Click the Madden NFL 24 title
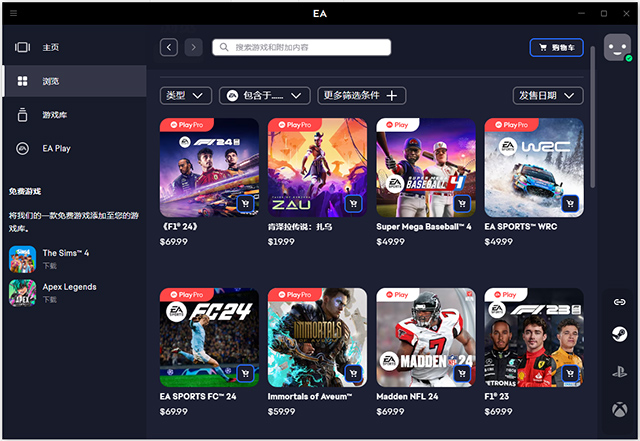 coord(407,396)
